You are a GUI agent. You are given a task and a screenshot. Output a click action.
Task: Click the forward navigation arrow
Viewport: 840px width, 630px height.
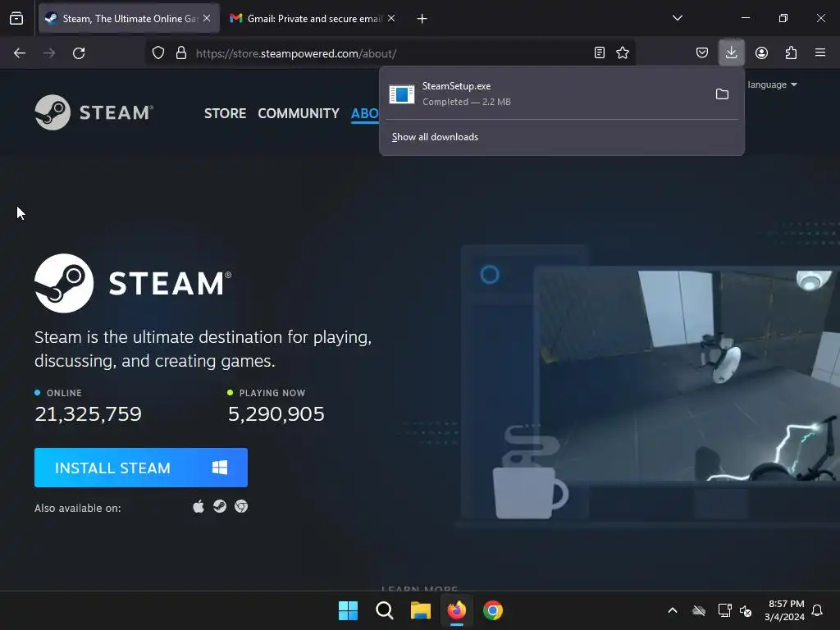[x=49, y=53]
